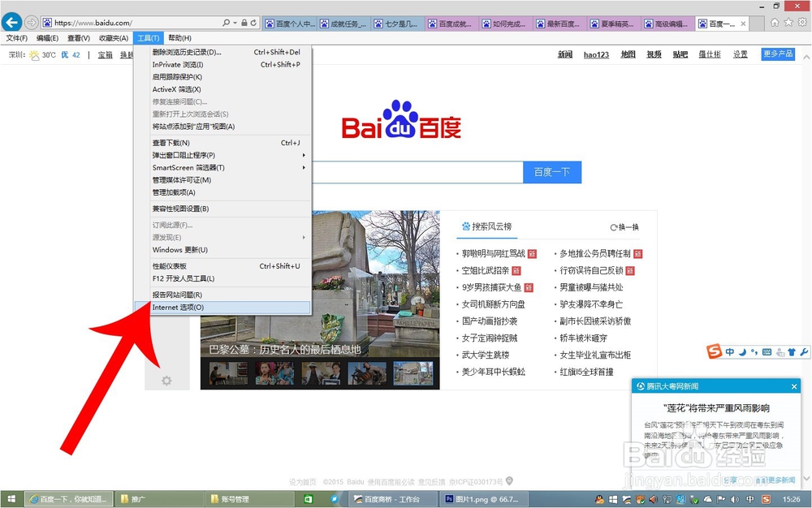Switch to the 最新百度 browser tab

pyautogui.click(x=563, y=23)
